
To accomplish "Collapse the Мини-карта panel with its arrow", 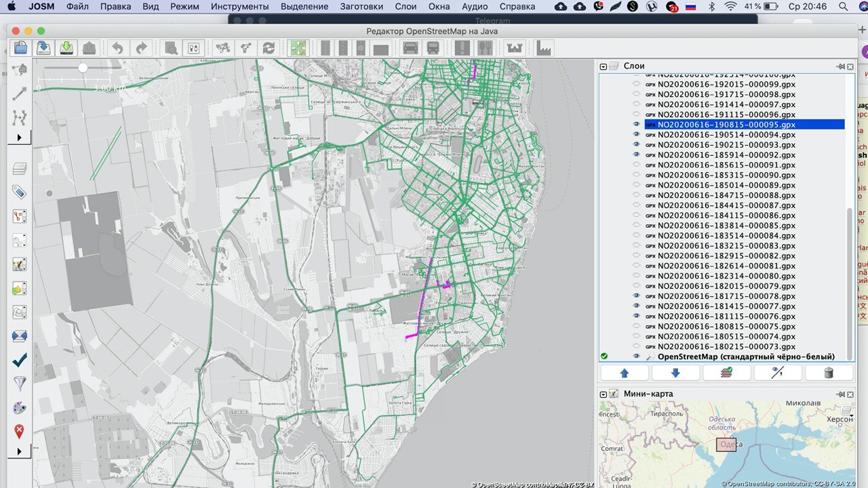I will 604,394.
